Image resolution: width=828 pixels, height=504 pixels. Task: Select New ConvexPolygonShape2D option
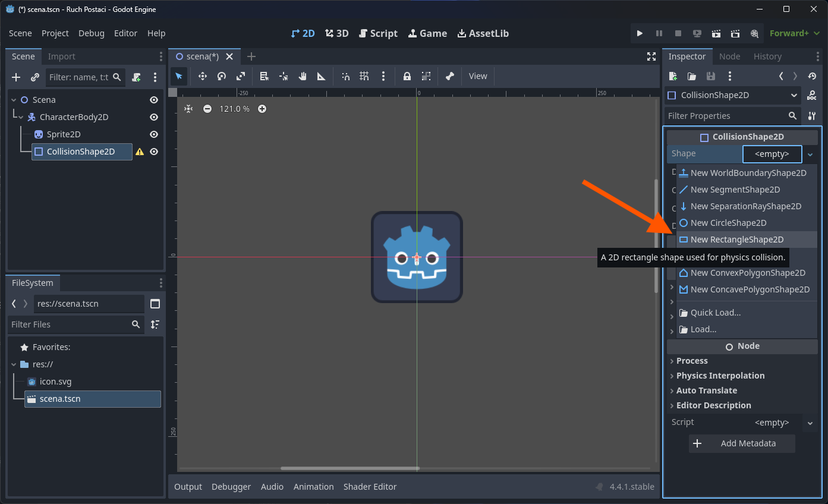(747, 273)
